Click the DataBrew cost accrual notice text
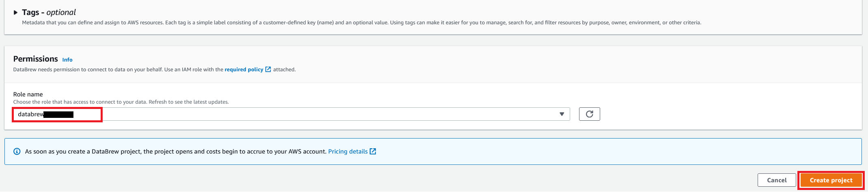Screen dimensions: 868x192 [175, 151]
